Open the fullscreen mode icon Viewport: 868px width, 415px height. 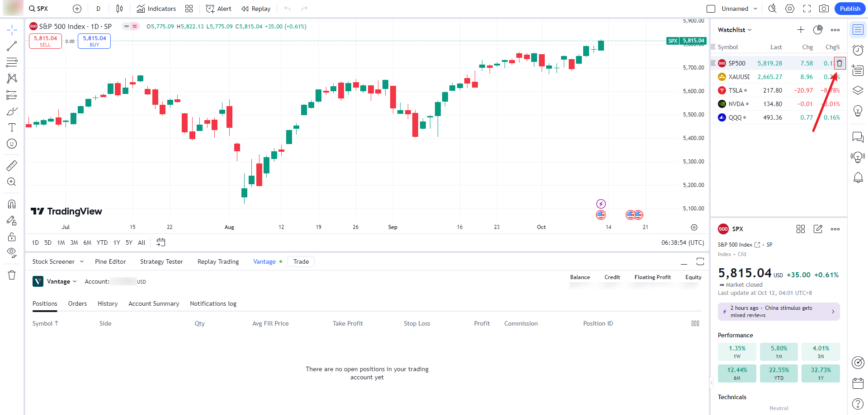807,9
